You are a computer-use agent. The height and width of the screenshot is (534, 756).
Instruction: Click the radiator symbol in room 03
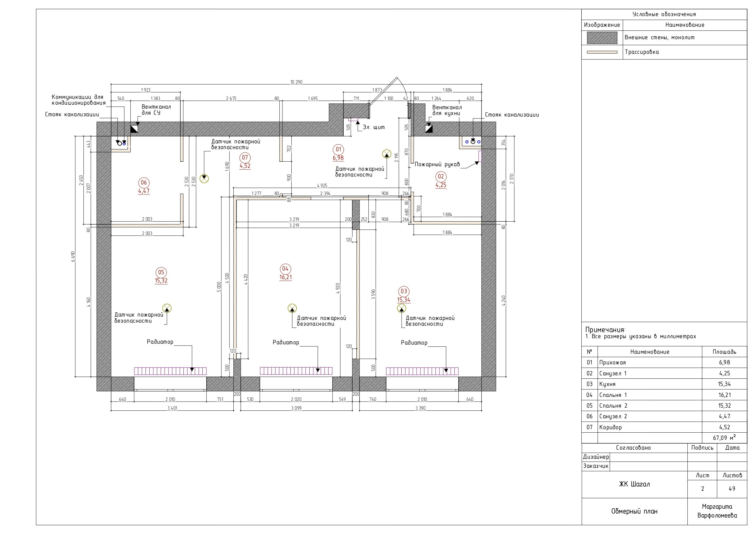pos(422,371)
